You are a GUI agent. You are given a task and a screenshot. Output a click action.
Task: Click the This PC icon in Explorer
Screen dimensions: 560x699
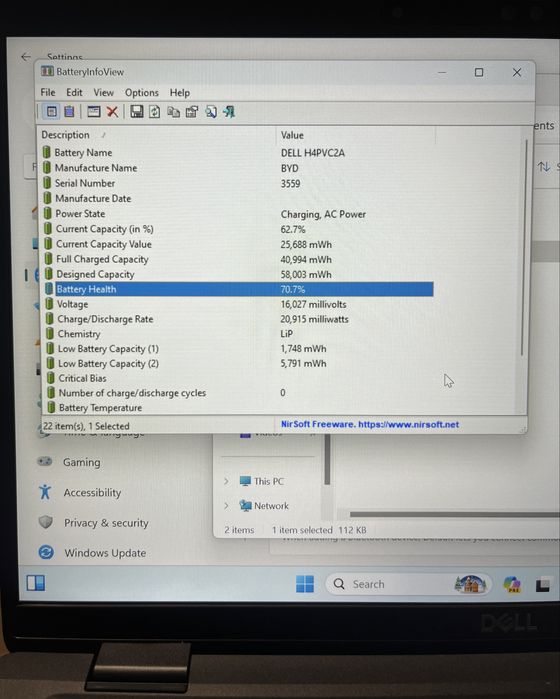[x=245, y=481]
